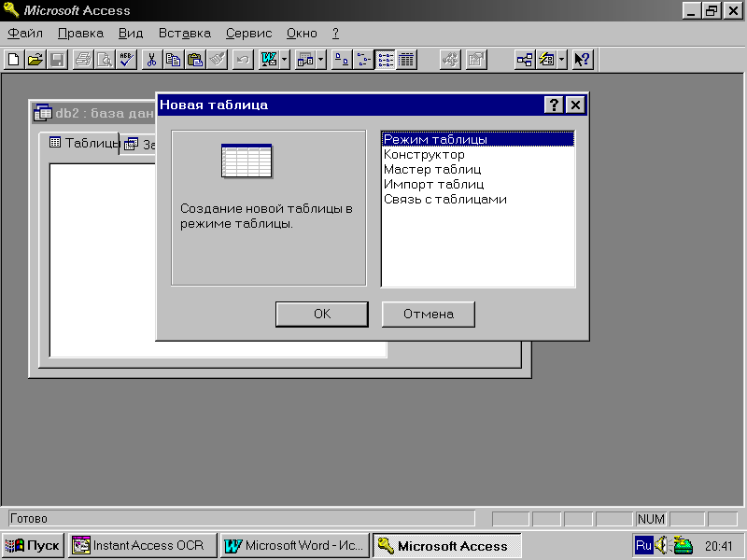Select Импорт таблиц in the list
The width and height of the screenshot is (747, 560).
click(x=478, y=184)
